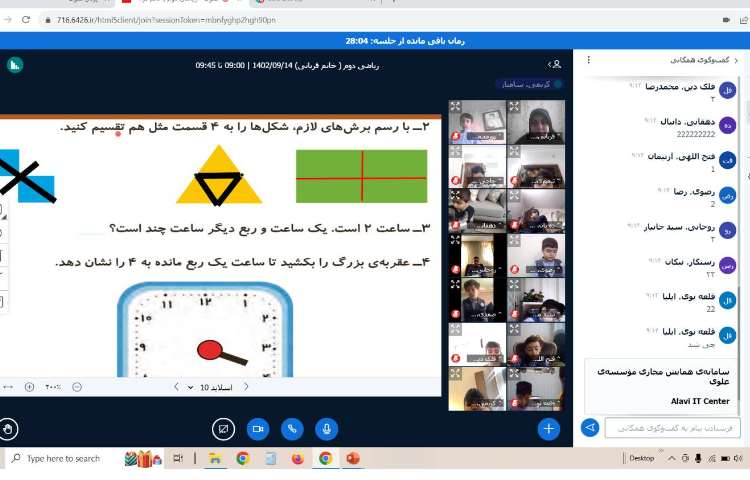The height and width of the screenshot is (480, 750).
Task: Click remaining time banner 28:04
Action: (405, 41)
